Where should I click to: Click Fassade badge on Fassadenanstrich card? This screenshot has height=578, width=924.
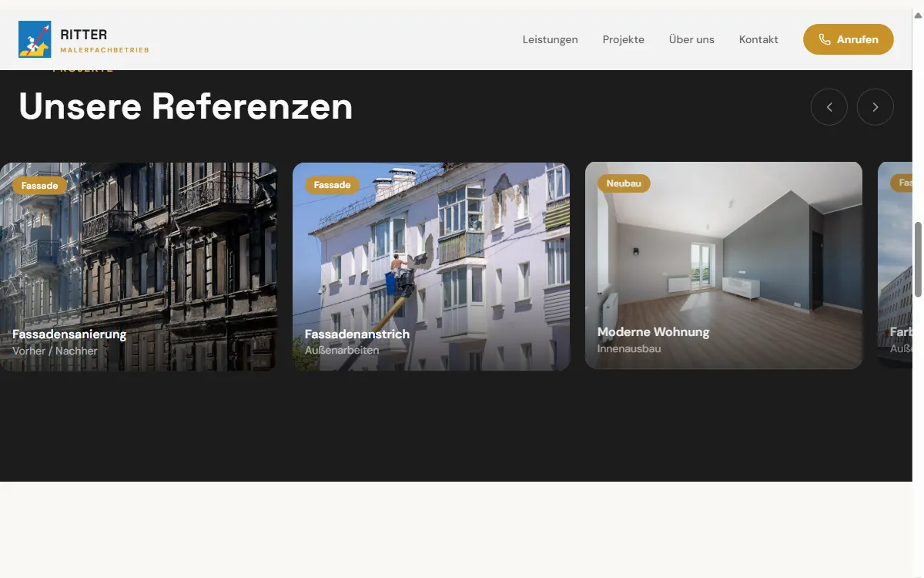(332, 185)
